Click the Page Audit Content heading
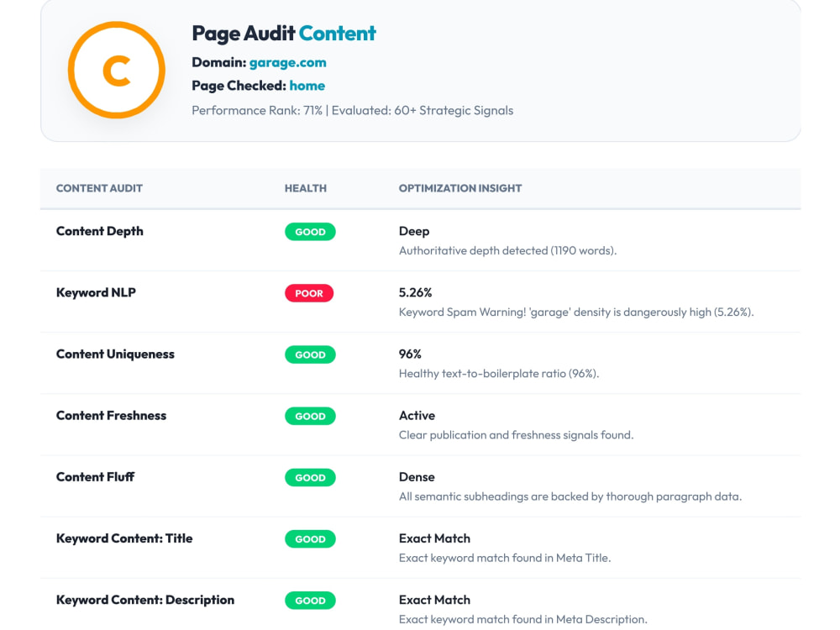The image size is (840, 630). [284, 34]
